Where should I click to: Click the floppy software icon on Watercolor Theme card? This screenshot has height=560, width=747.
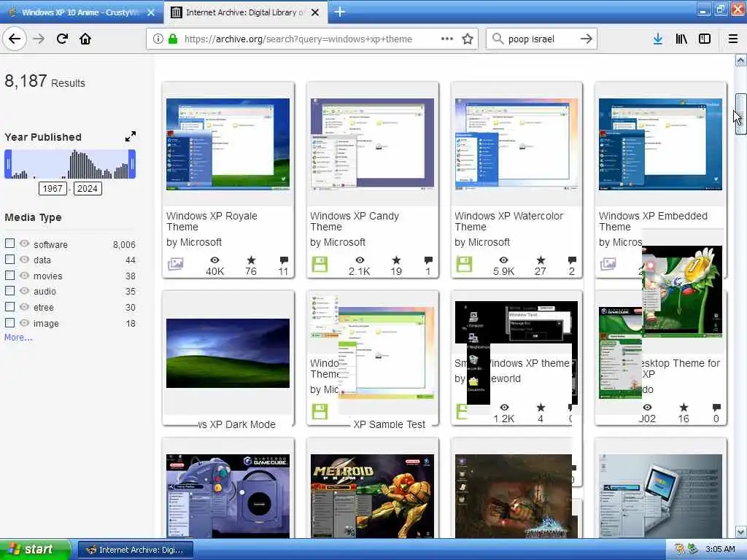tap(464, 264)
